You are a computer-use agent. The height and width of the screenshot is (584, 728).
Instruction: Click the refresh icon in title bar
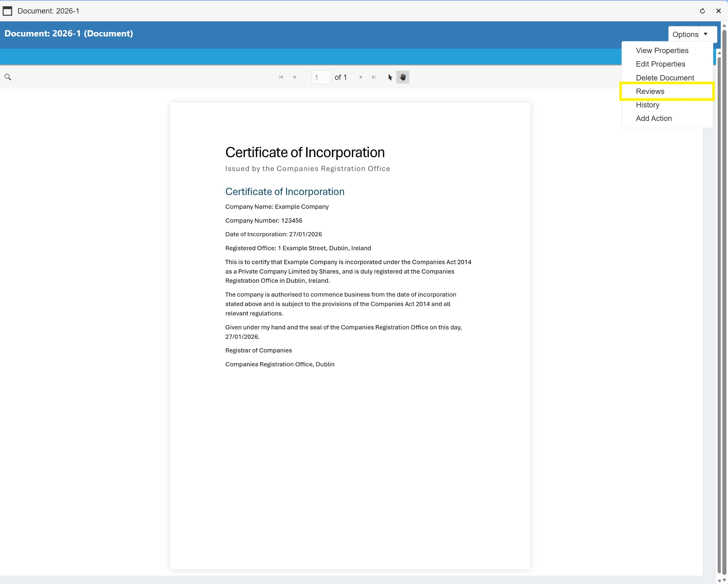pos(702,11)
